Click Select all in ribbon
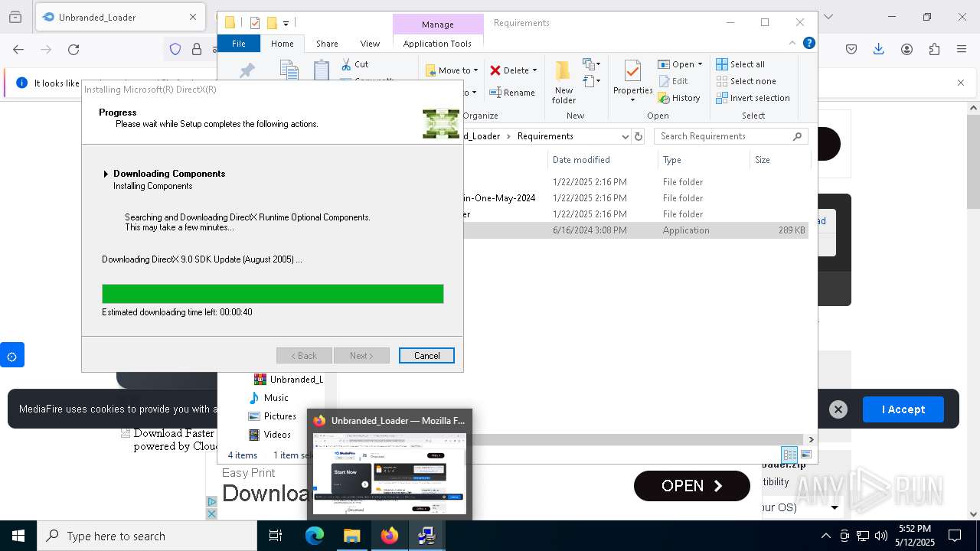 point(740,64)
